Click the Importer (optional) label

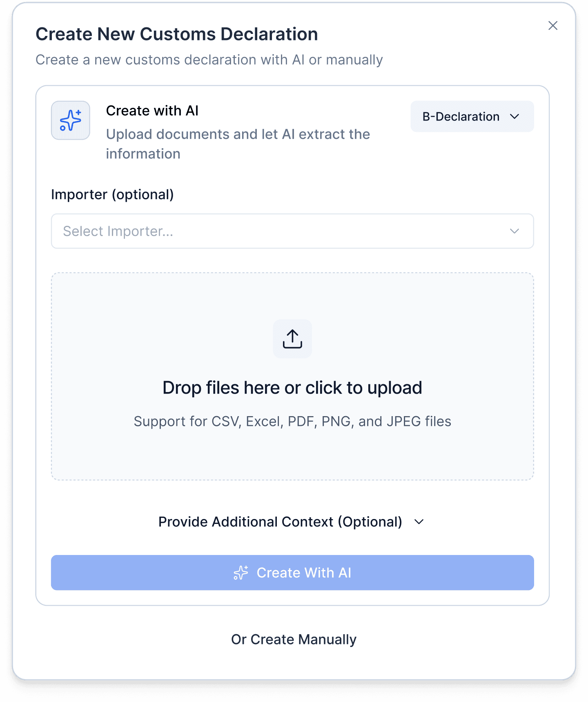coord(113,194)
